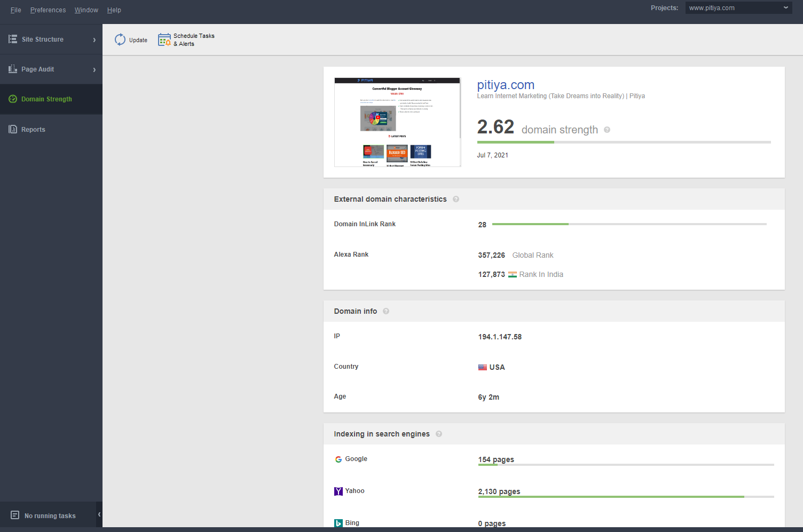
Task: Click No running tasks status text
Action: (x=50, y=515)
